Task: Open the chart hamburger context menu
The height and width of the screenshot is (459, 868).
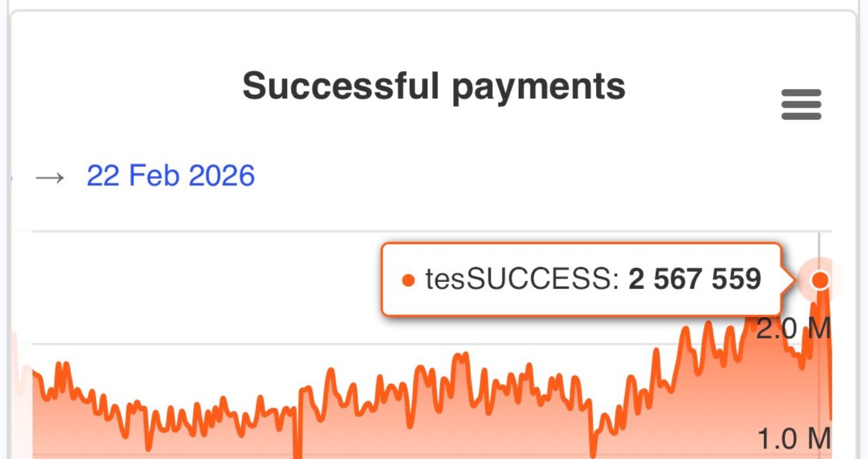Action: (801, 105)
